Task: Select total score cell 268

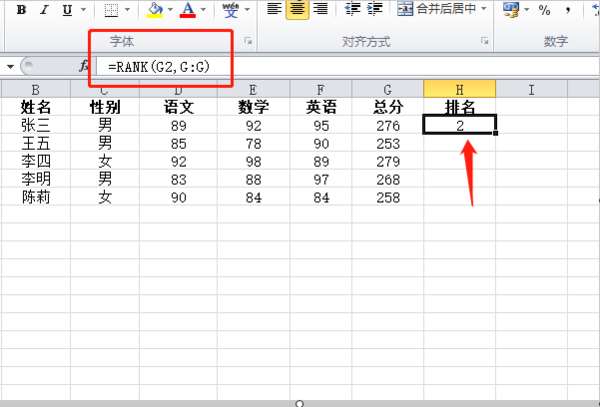Action: pyautogui.click(x=388, y=179)
